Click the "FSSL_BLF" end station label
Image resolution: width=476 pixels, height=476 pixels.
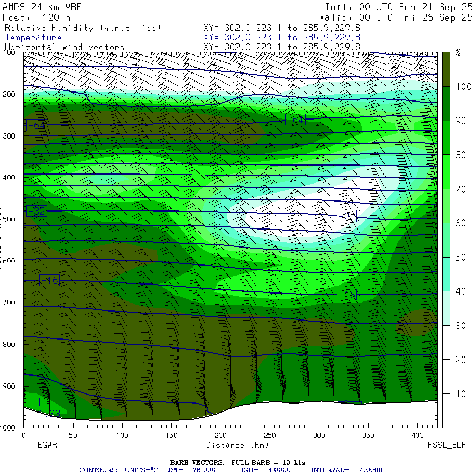pos(446,445)
